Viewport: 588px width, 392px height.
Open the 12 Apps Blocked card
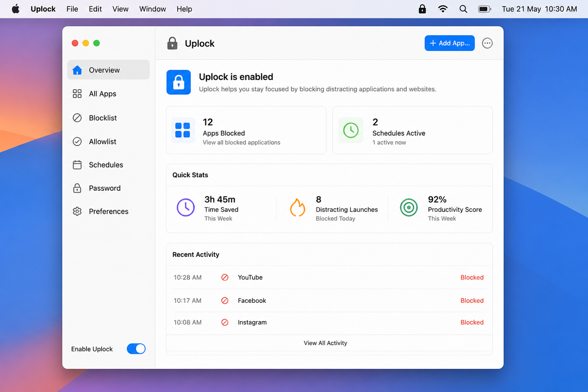[246, 130]
